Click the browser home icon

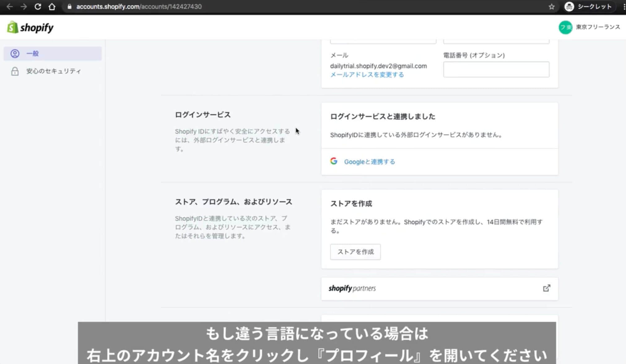pyautogui.click(x=52, y=6)
